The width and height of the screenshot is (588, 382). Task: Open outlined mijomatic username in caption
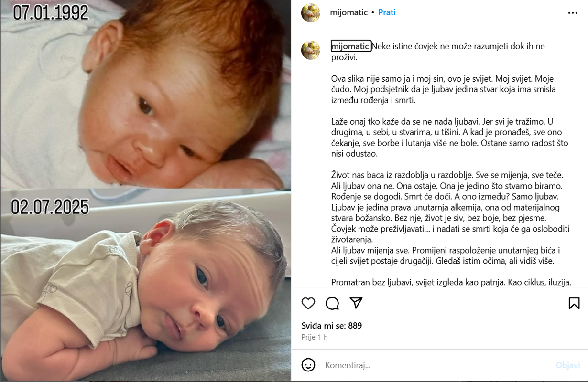pyautogui.click(x=351, y=46)
